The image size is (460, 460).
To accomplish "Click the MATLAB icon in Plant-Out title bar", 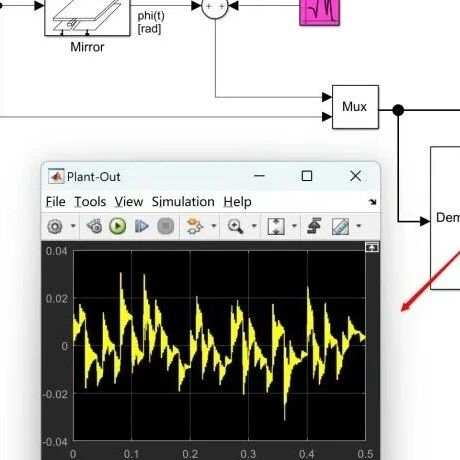I will coord(56,176).
